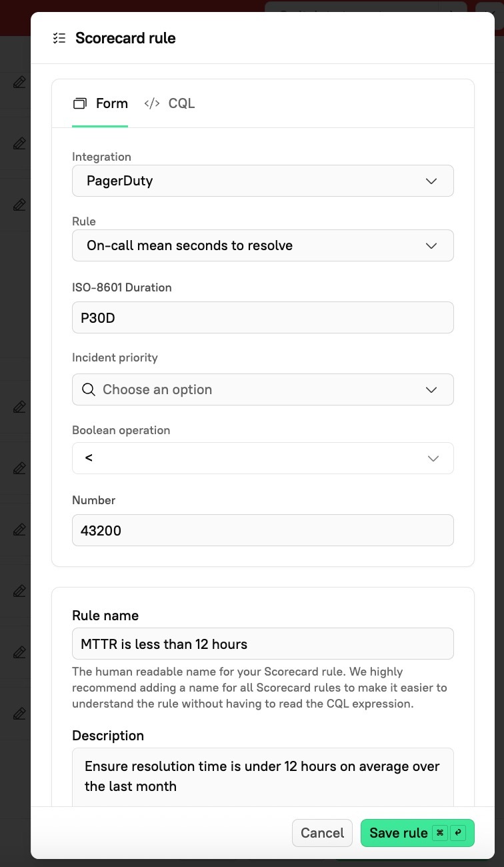The height and width of the screenshot is (867, 504).
Task: Click the code brackets icon beside CQL
Action: point(152,103)
